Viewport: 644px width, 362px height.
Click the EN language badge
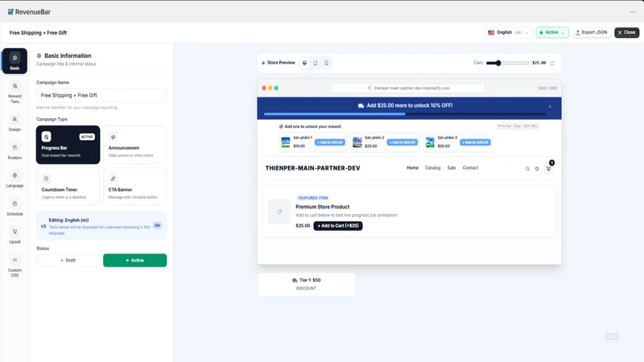157,225
